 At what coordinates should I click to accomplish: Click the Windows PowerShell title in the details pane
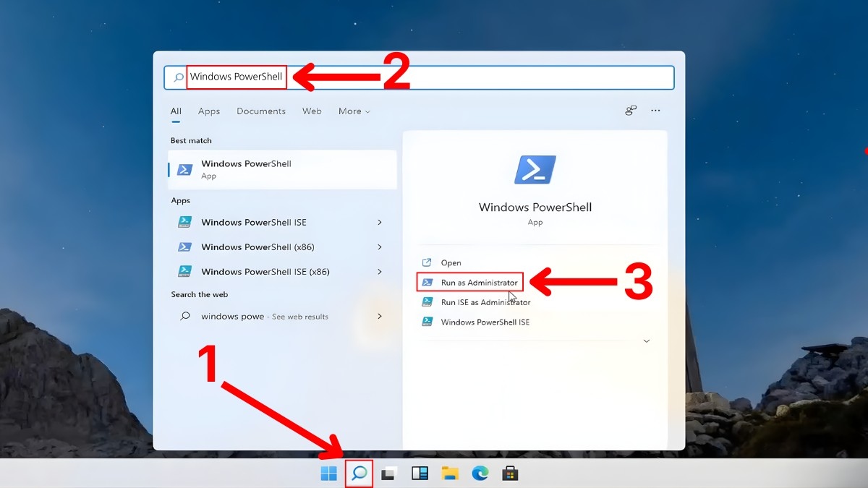click(x=535, y=207)
